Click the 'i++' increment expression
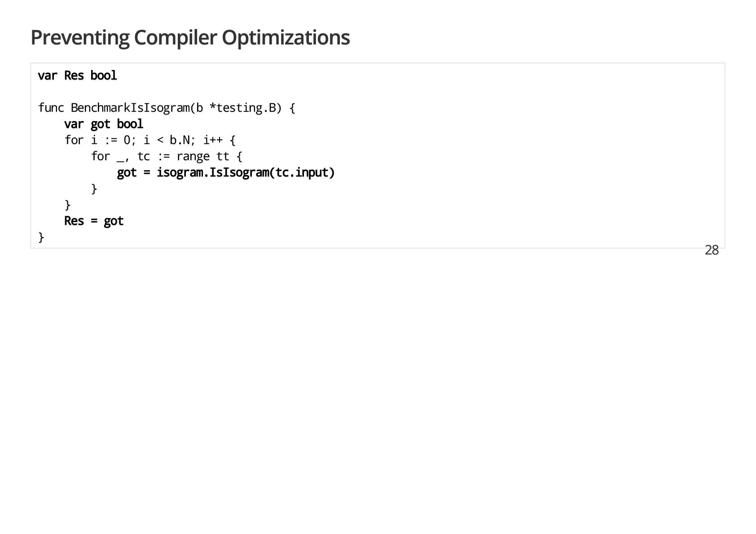The height and width of the screenshot is (534, 756). tap(213, 140)
